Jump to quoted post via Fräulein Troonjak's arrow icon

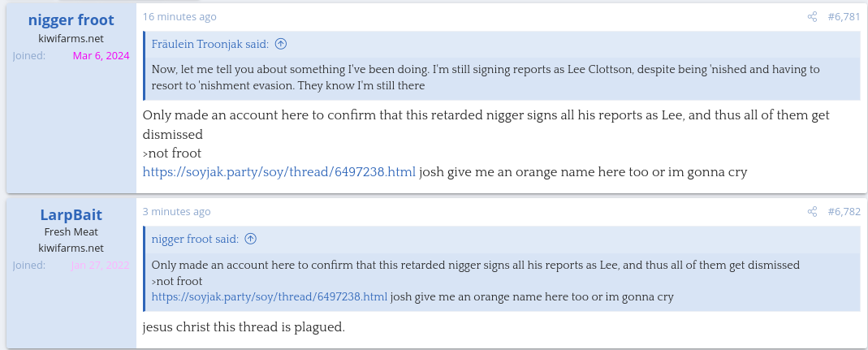pos(281,44)
